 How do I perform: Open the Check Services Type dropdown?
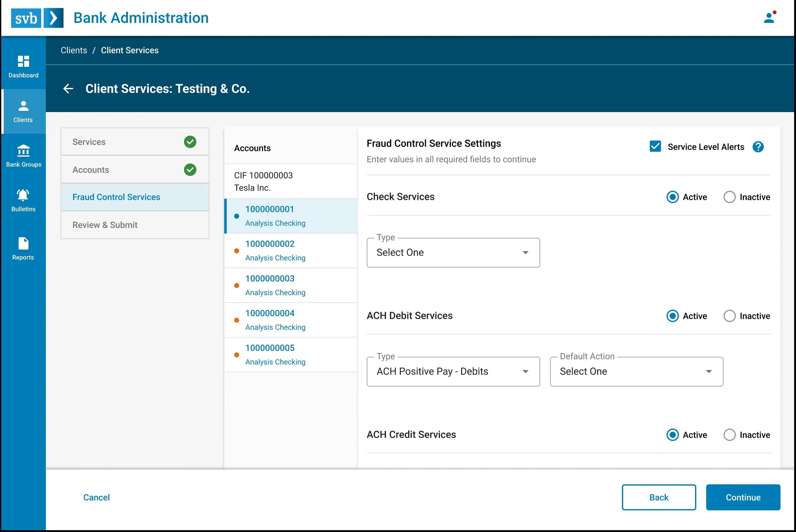453,252
